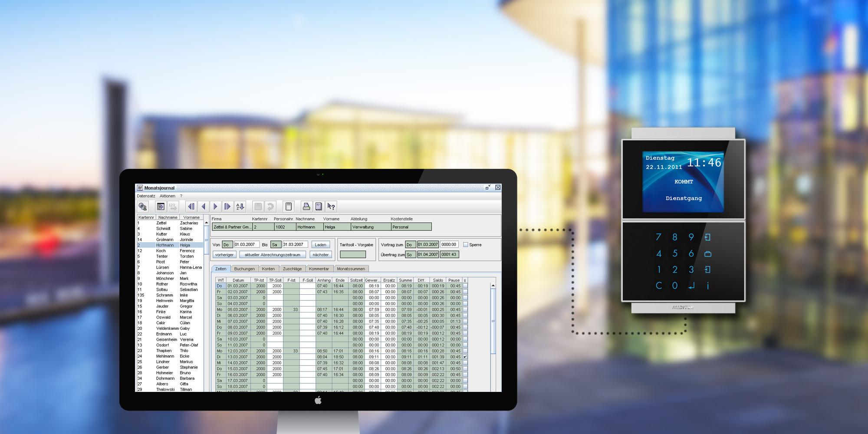Click the A-Z sort icon
Image resolution: width=868 pixels, height=434 pixels.
(x=240, y=207)
